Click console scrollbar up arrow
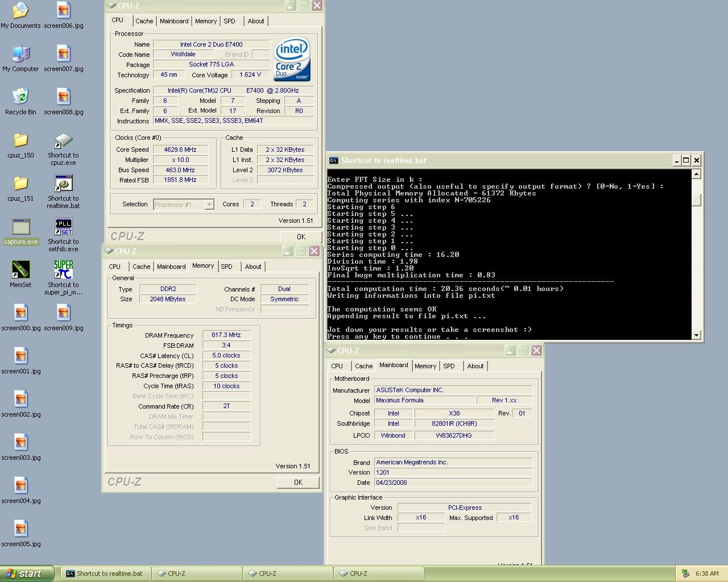Screen dimensions: 728x582 [x=696, y=174]
